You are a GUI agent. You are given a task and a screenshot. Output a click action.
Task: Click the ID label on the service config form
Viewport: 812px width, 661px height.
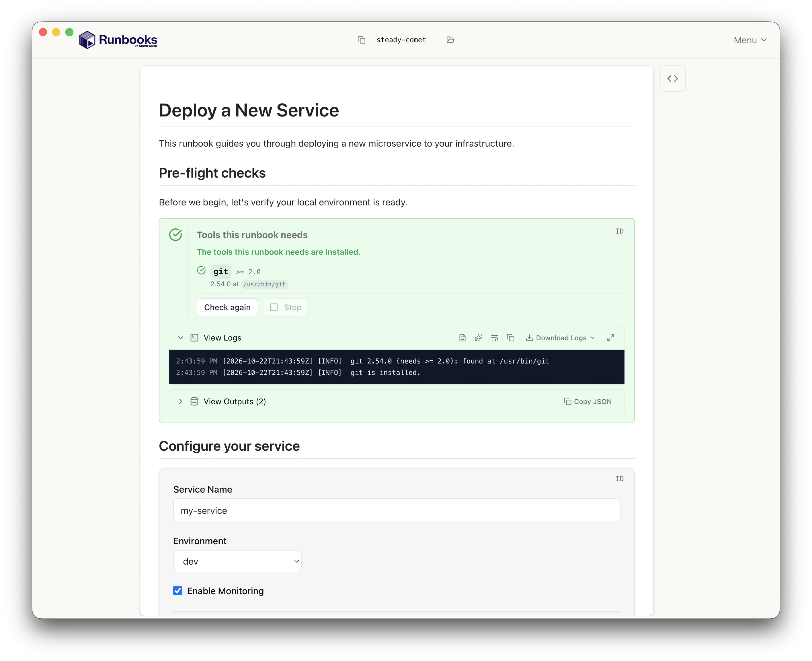tap(619, 479)
